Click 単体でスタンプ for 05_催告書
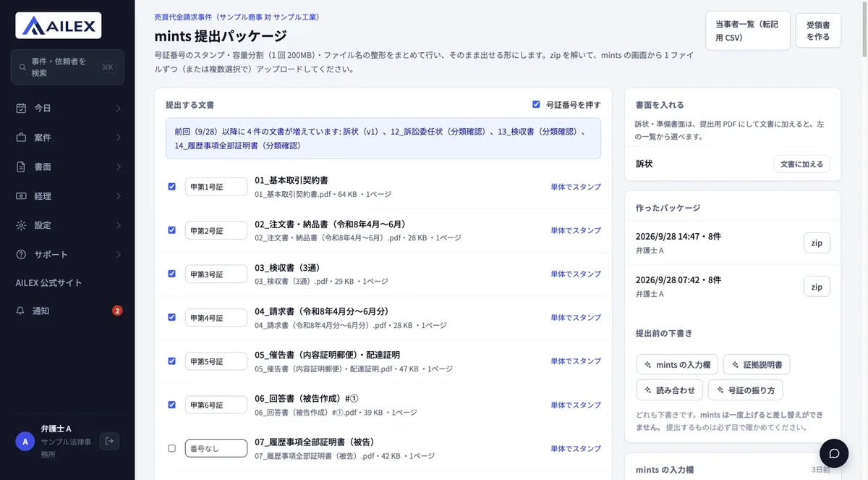 click(x=576, y=361)
